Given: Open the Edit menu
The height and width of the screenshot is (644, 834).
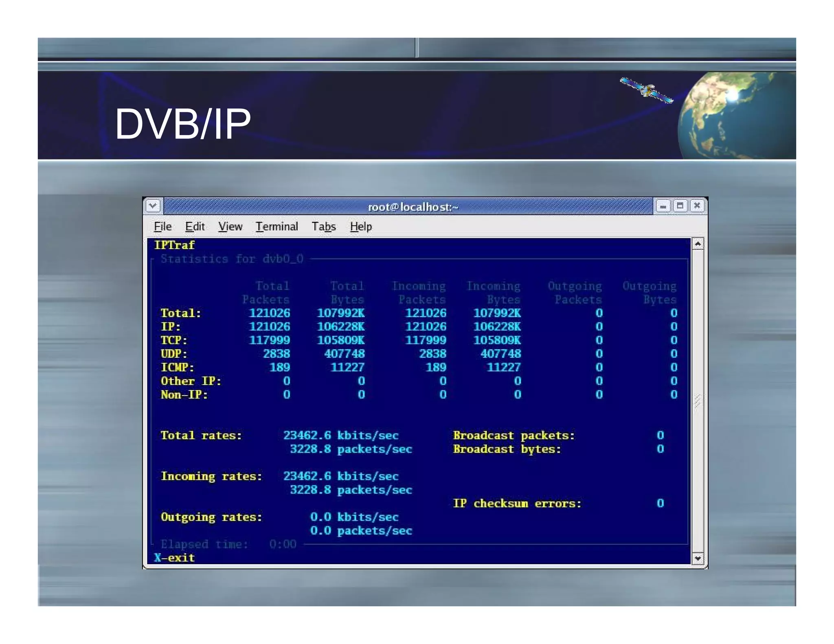Looking at the screenshot, I should pos(195,226).
